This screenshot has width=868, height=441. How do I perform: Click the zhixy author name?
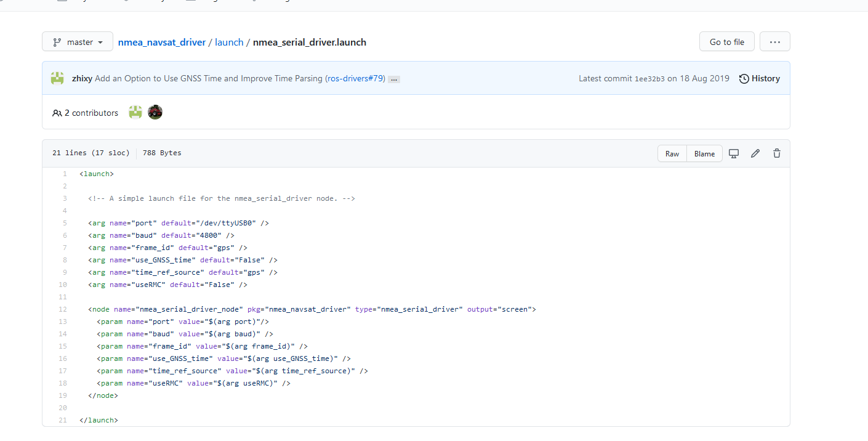click(x=82, y=78)
